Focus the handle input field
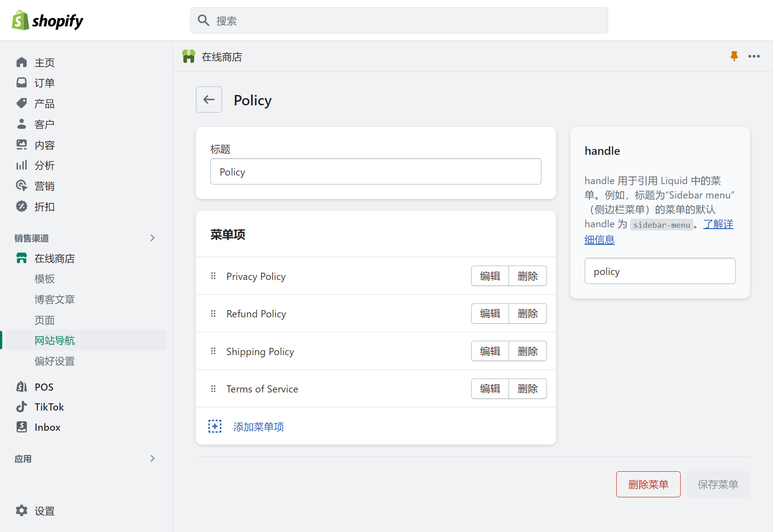The width and height of the screenshot is (773, 532). point(660,271)
